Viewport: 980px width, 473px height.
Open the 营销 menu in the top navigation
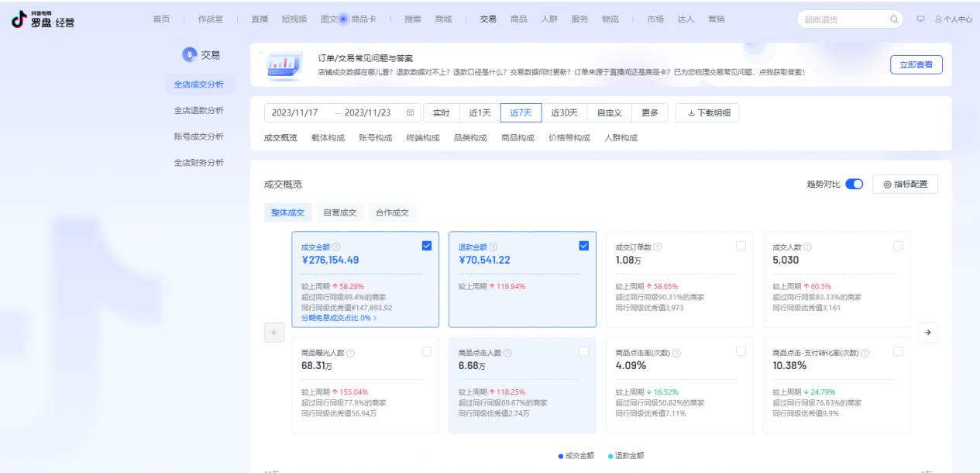(717, 19)
